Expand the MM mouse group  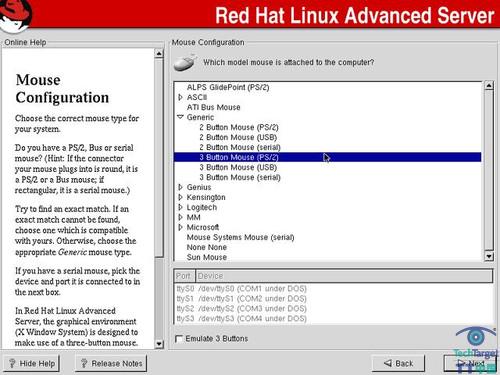180,217
